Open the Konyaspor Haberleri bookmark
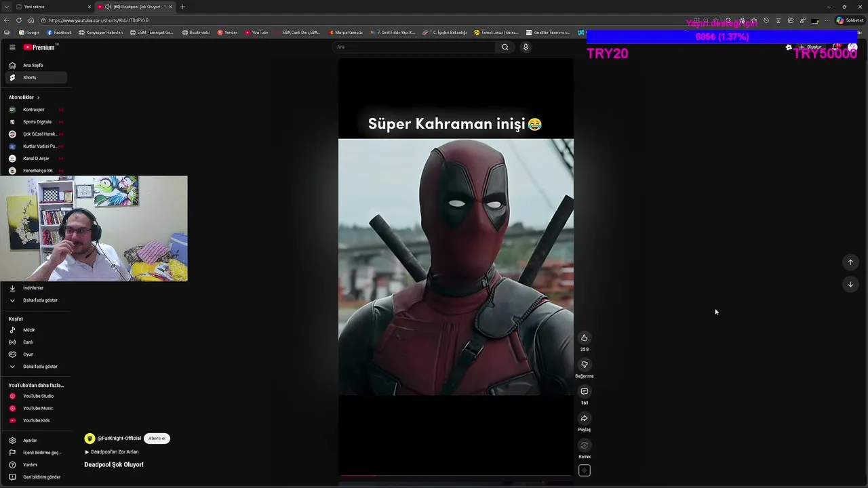 (101, 33)
